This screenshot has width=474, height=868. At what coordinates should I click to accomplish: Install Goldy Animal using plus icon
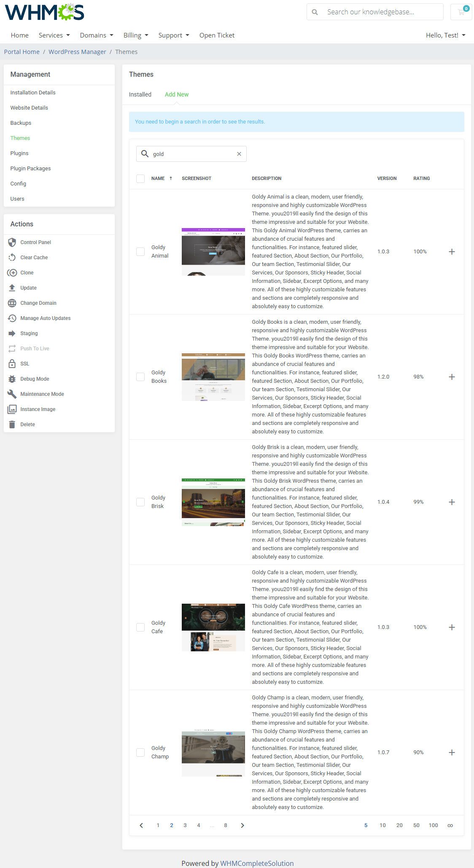coord(452,252)
